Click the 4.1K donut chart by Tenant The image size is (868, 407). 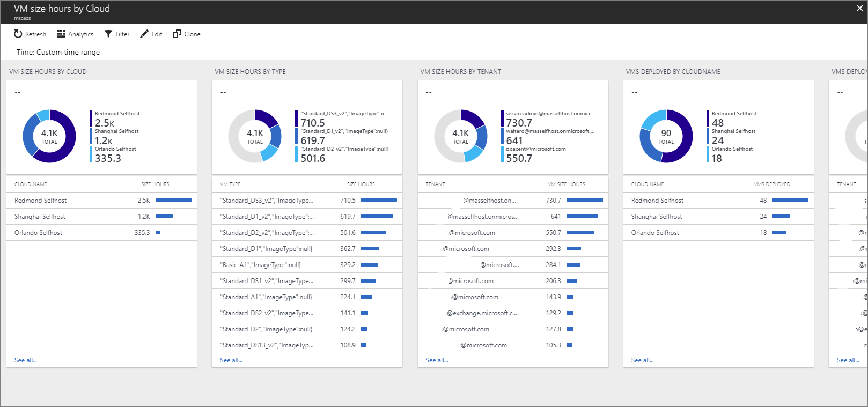tap(461, 136)
